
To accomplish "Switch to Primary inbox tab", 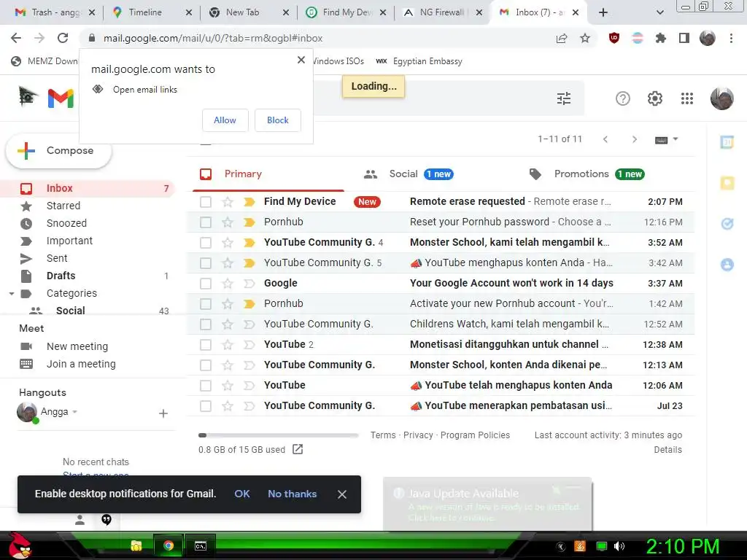I will click(x=268, y=174).
